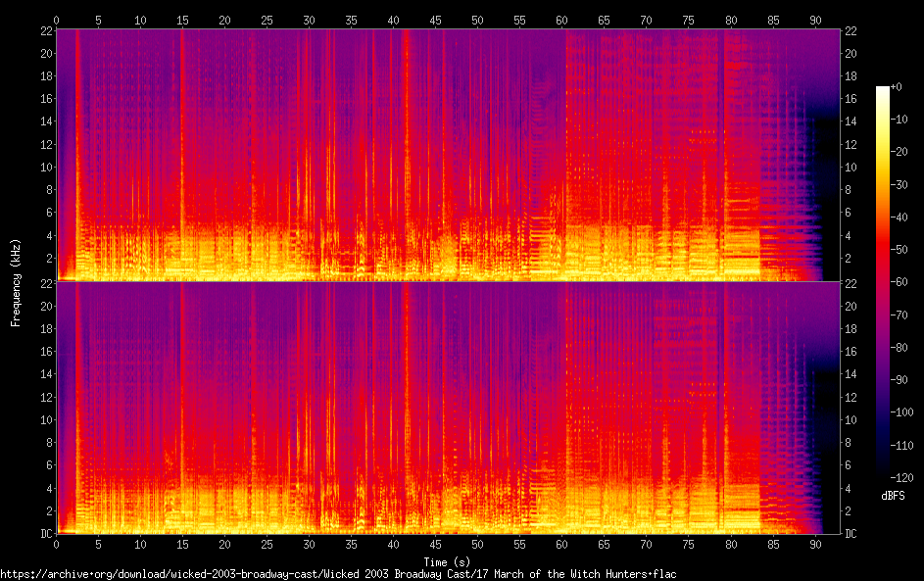Click the "-10" color scale label

point(900,120)
